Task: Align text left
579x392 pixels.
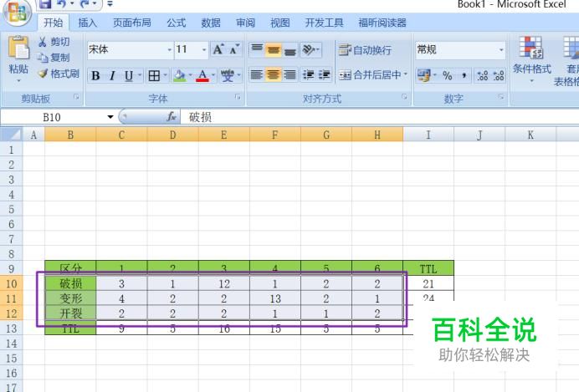Action: point(257,75)
